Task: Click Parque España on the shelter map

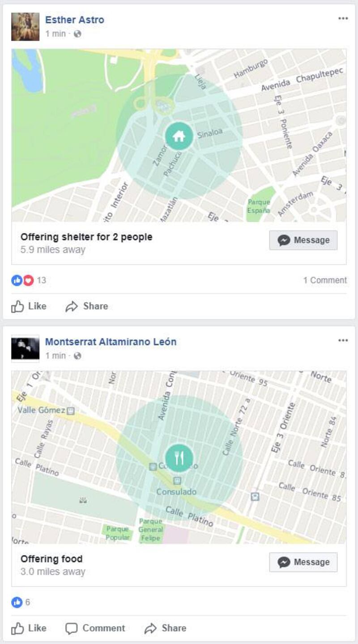Action: click(259, 205)
